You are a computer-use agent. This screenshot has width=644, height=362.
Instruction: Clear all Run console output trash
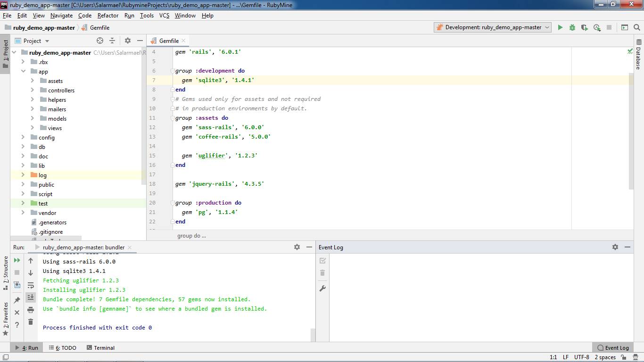pos(31,322)
